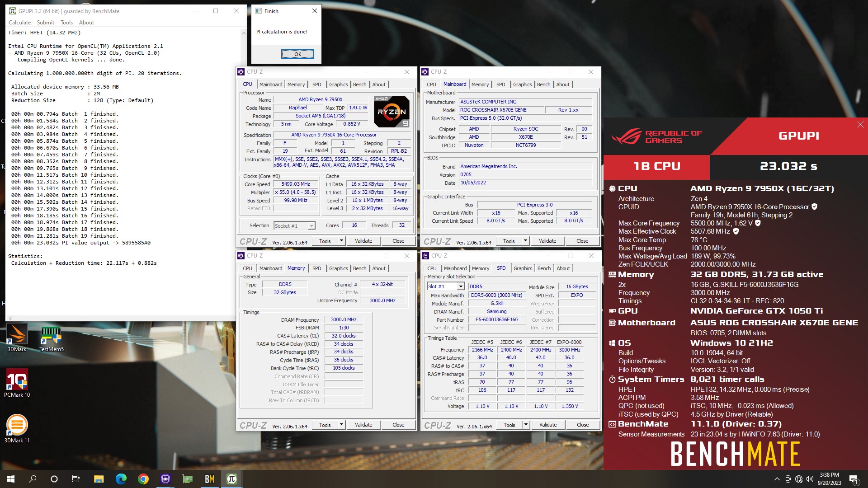Viewport: 868px width, 488px height.
Task: Open taskbar search magnifier
Action: (33, 479)
